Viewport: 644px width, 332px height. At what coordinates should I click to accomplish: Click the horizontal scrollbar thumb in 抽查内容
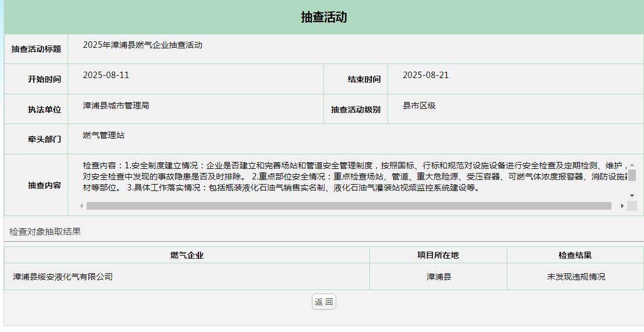pyautogui.click(x=349, y=206)
